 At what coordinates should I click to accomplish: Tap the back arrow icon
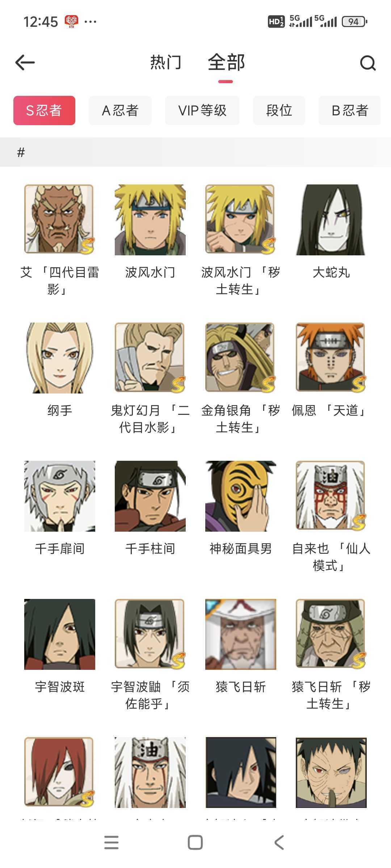click(x=25, y=62)
